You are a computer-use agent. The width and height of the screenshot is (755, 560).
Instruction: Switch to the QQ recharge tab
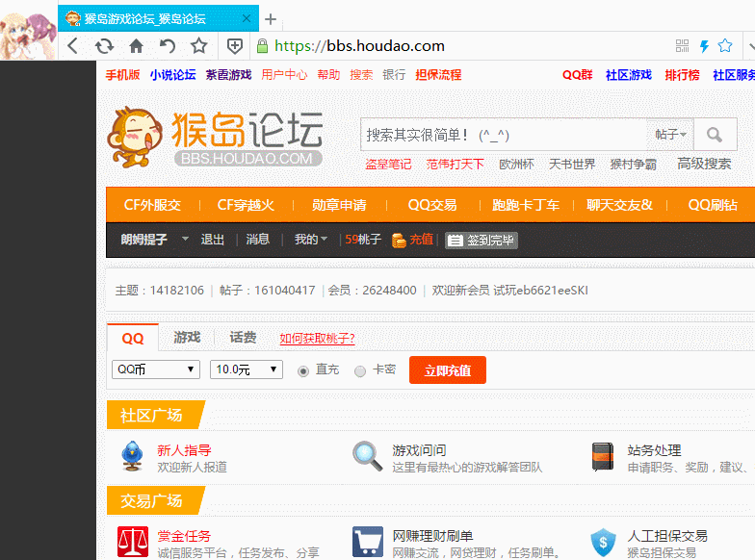pyautogui.click(x=133, y=339)
